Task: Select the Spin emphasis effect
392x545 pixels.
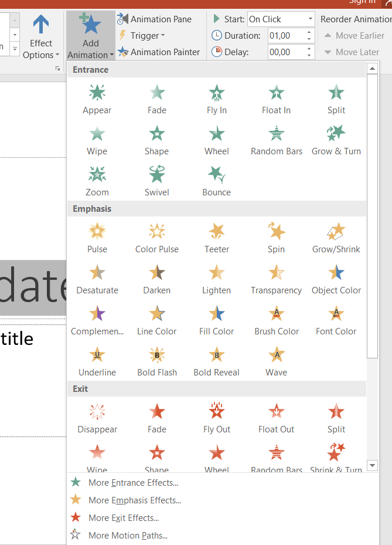Action: coord(276,238)
